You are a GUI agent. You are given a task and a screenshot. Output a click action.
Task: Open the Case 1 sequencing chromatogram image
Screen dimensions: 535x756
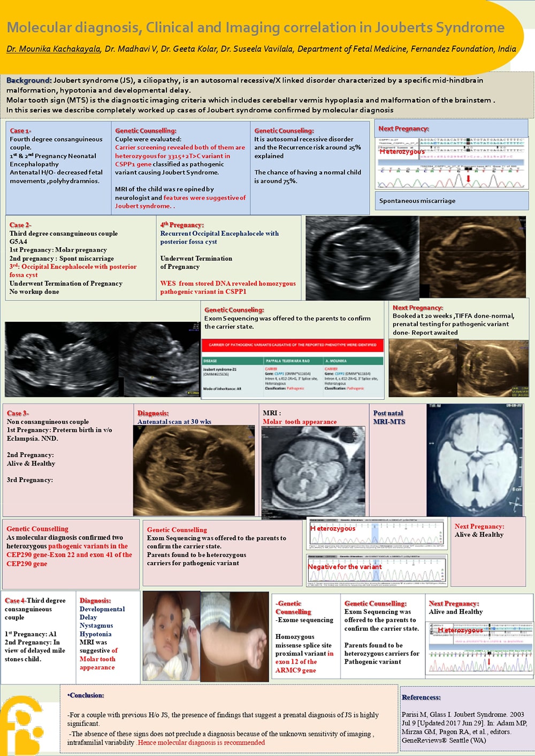[452, 162]
